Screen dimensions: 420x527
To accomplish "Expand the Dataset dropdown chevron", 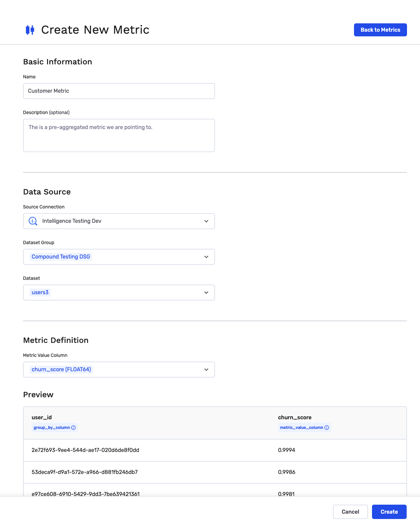I will (x=206, y=293).
